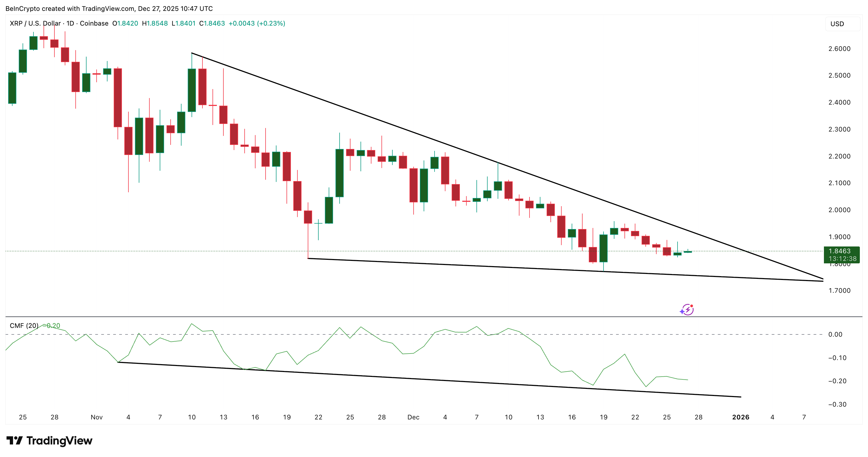Image resolution: width=868 pixels, height=457 pixels.
Task: Toggle the USD currency button in top right
Action: coord(841,24)
